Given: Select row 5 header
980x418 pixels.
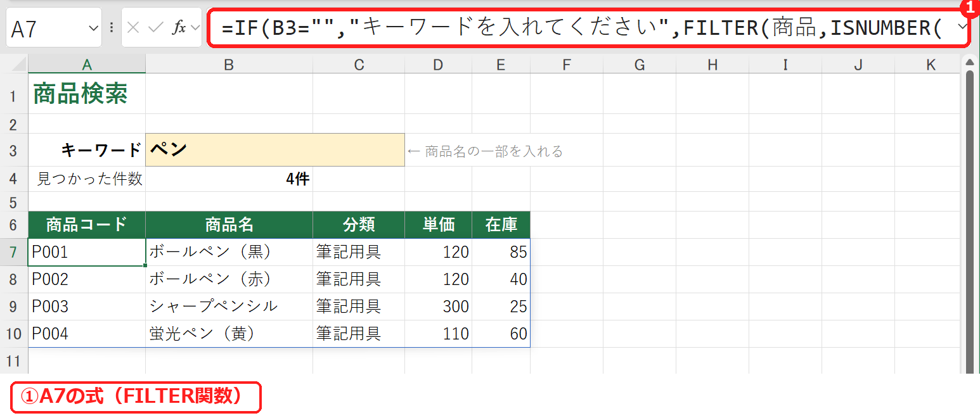Looking at the screenshot, I should pos(14,202).
